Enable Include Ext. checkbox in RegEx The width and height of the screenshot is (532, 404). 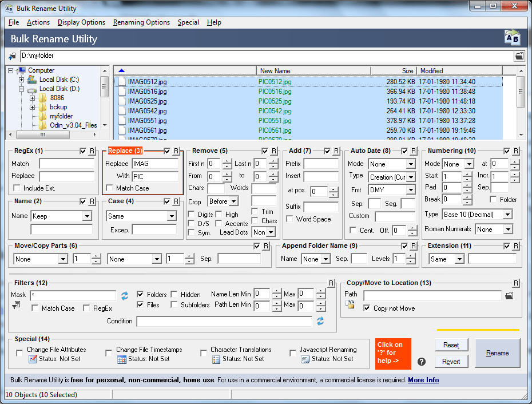16,188
